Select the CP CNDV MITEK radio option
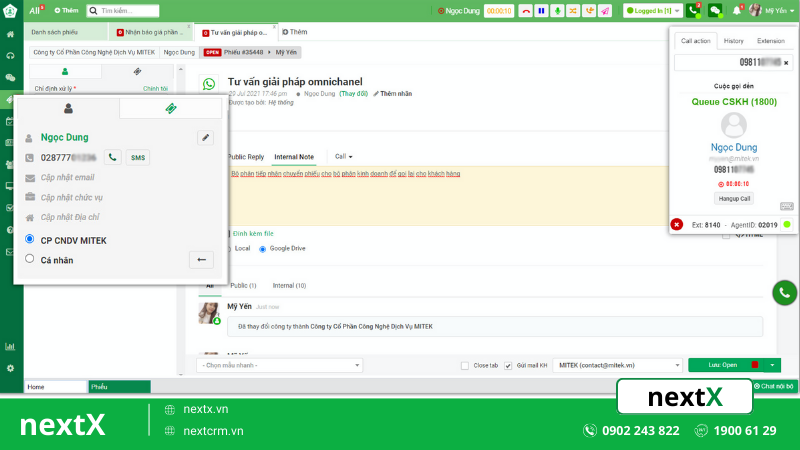 pos(30,239)
